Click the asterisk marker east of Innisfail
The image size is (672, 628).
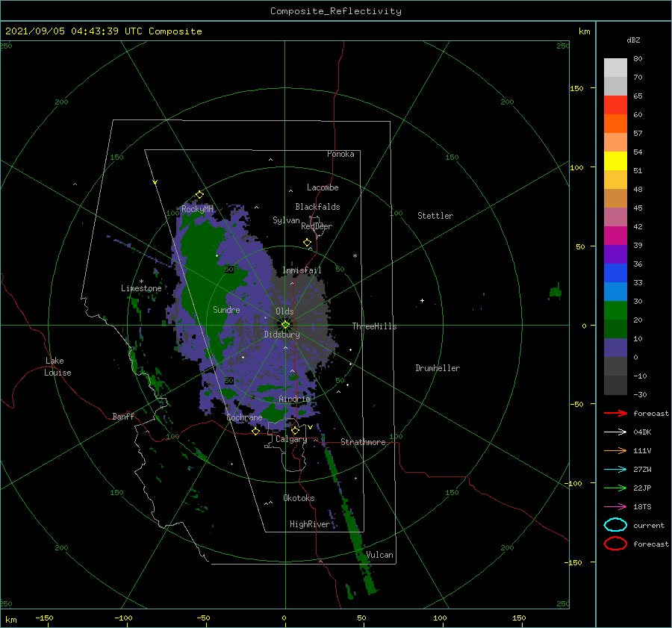tap(355, 256)
